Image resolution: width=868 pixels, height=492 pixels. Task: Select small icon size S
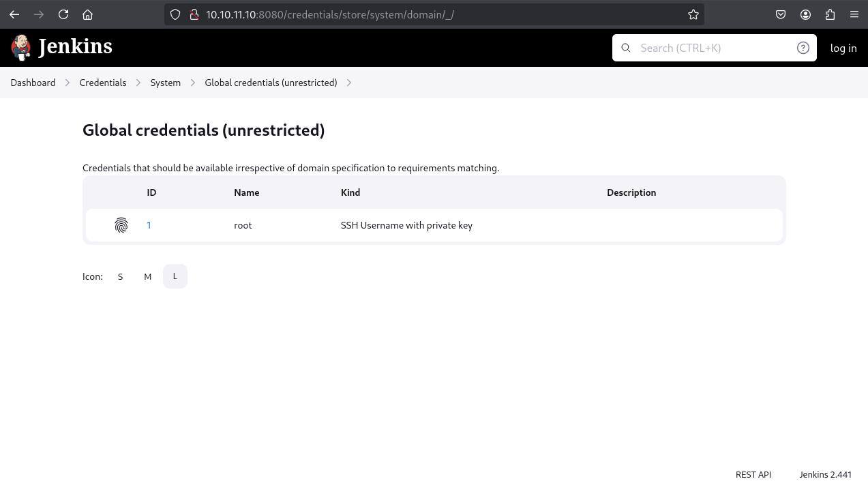(x=121, y=276)
